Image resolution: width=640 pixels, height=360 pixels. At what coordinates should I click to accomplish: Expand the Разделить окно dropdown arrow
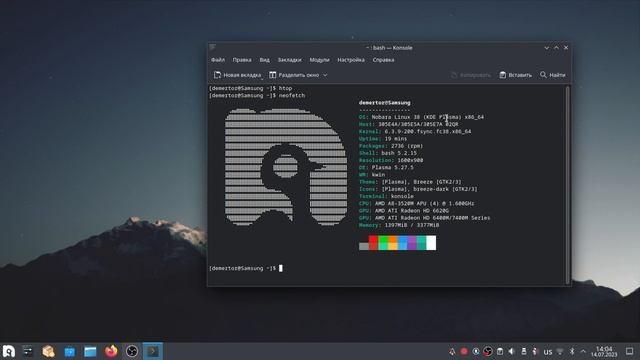(x=325, y=75)
